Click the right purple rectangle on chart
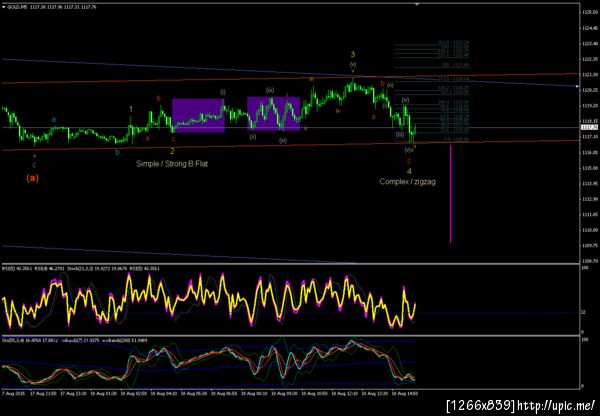 pos(273,114)
